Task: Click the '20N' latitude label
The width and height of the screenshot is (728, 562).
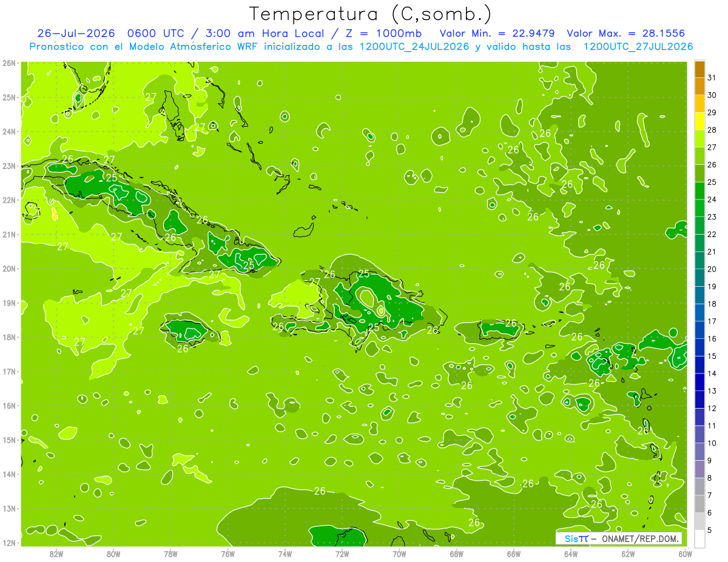Action: 9,269
